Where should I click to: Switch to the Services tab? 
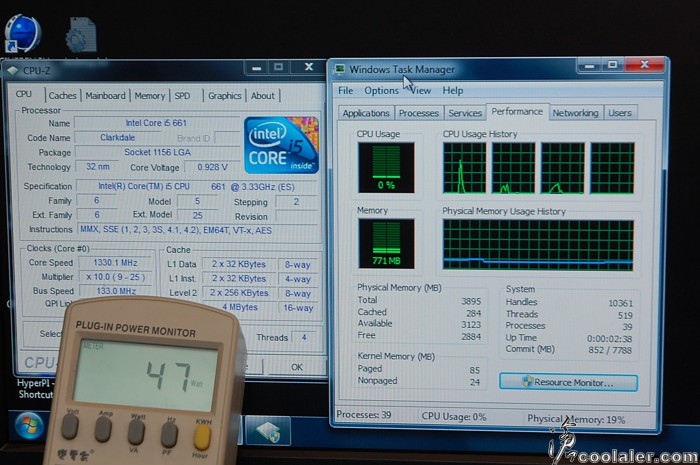click(465, 113)
